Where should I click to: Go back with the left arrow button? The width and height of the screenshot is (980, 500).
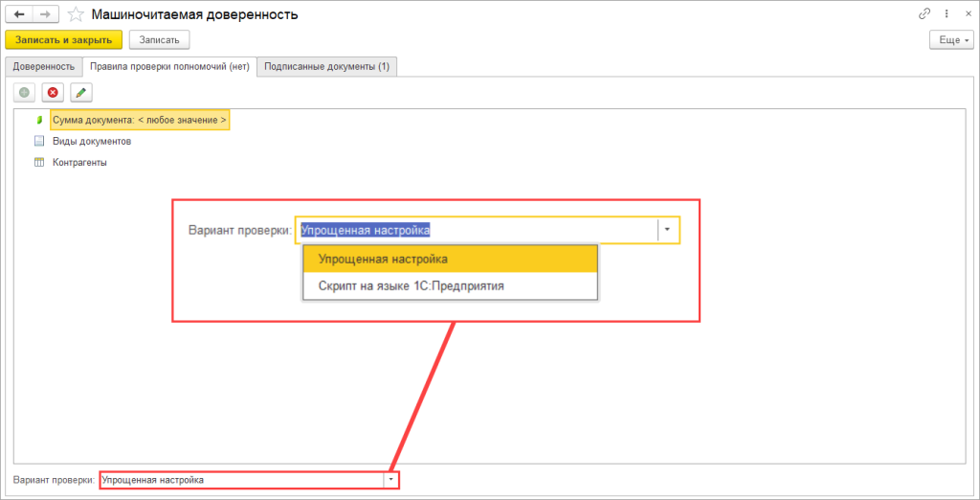click(19, 13)
